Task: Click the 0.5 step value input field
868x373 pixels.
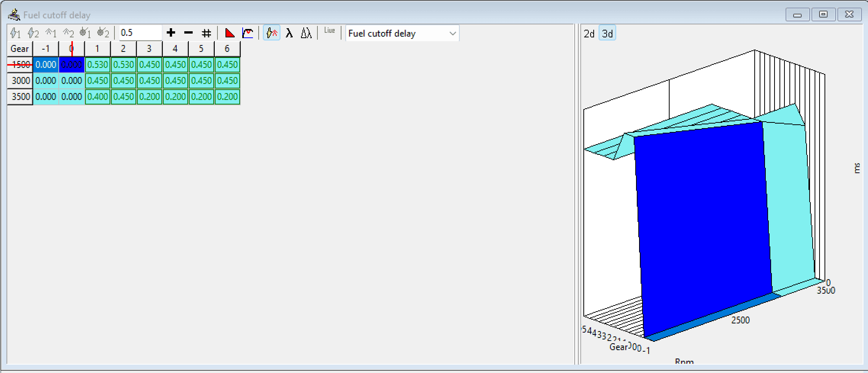Action: point(139,32)
